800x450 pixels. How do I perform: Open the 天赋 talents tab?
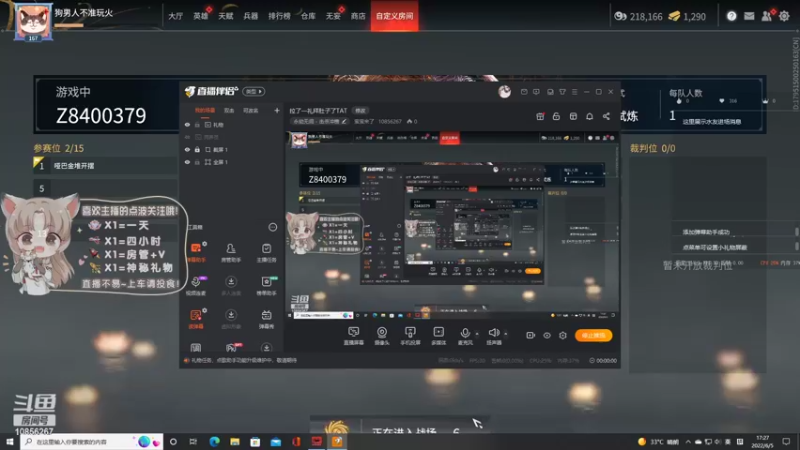(226, 16)
